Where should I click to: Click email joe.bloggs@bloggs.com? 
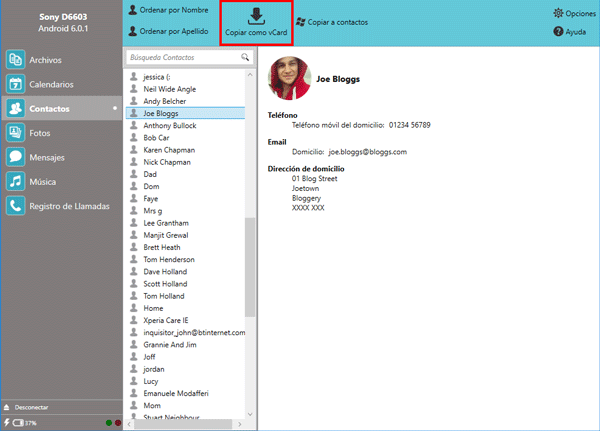[367, 152]
